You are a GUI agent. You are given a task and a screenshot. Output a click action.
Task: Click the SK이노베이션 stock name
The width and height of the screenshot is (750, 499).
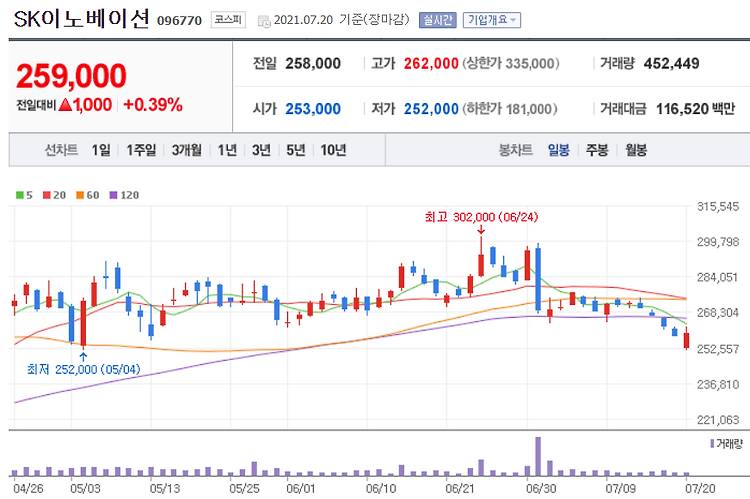coord(81,20)
